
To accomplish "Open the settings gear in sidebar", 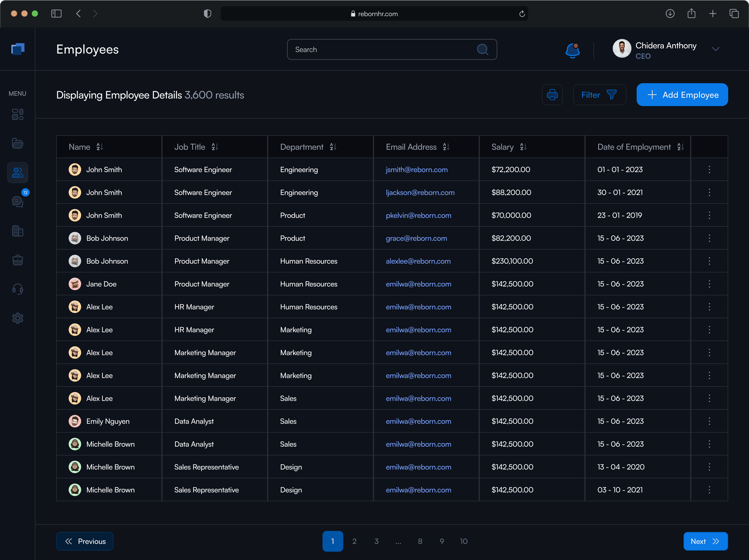I will [18, 318].
